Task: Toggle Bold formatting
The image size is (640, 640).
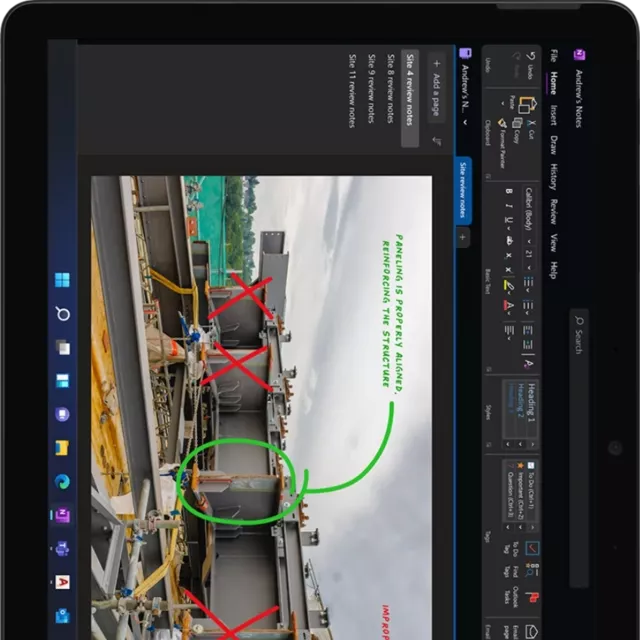Action: (509, 191)
